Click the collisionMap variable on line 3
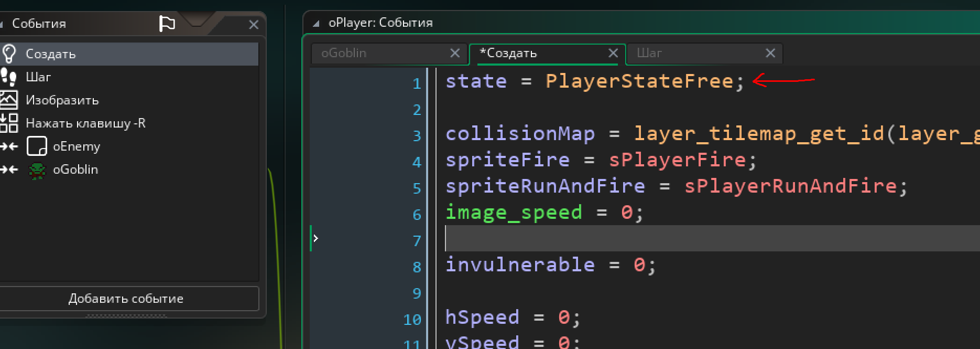 tap(520, 134)
